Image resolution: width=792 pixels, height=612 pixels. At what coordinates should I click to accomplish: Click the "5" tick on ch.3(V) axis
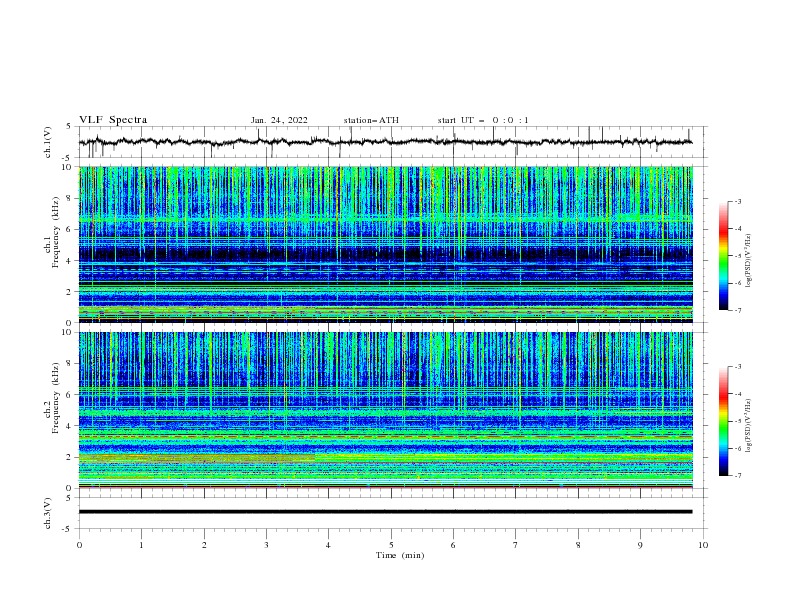coord(69,498)
